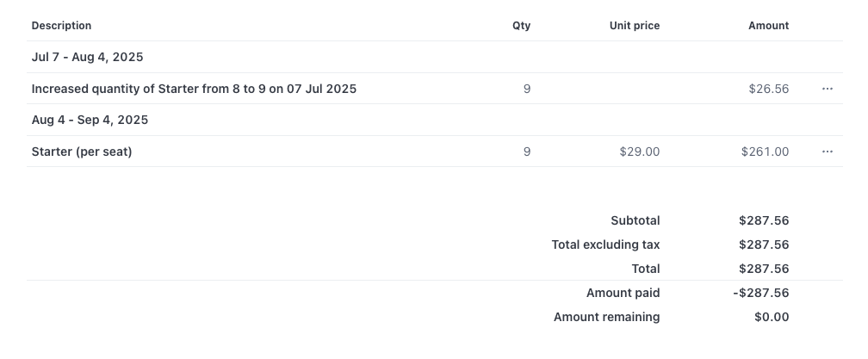Select the Jul 7 - Aug 4, 2025 period row

(x=435, y=57)
